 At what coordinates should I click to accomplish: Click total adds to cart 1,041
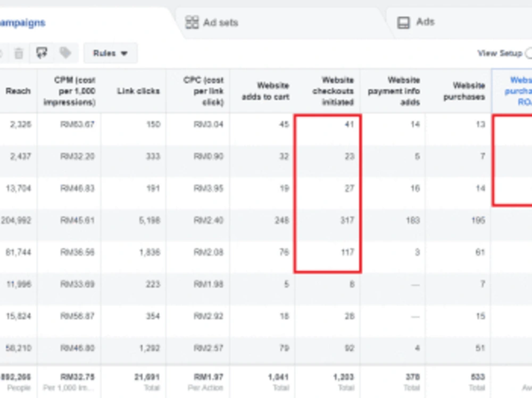(278, 377)
